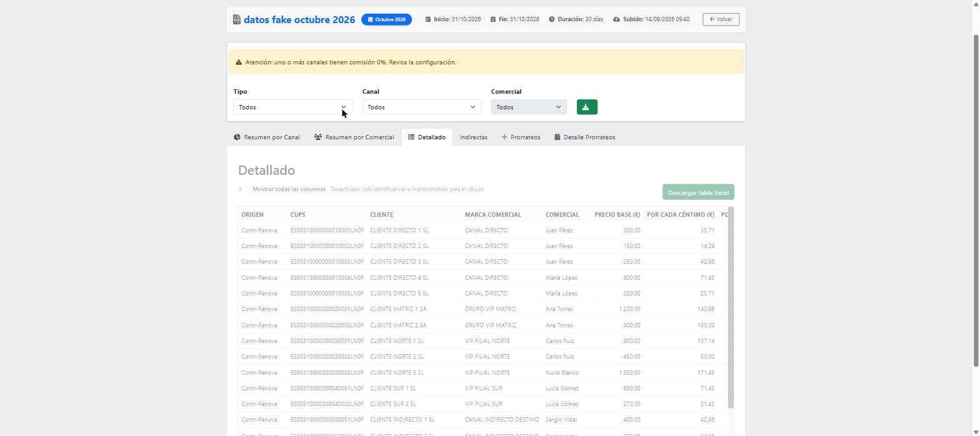Click the MARCA COMERCIAL column header

[492, 215]
